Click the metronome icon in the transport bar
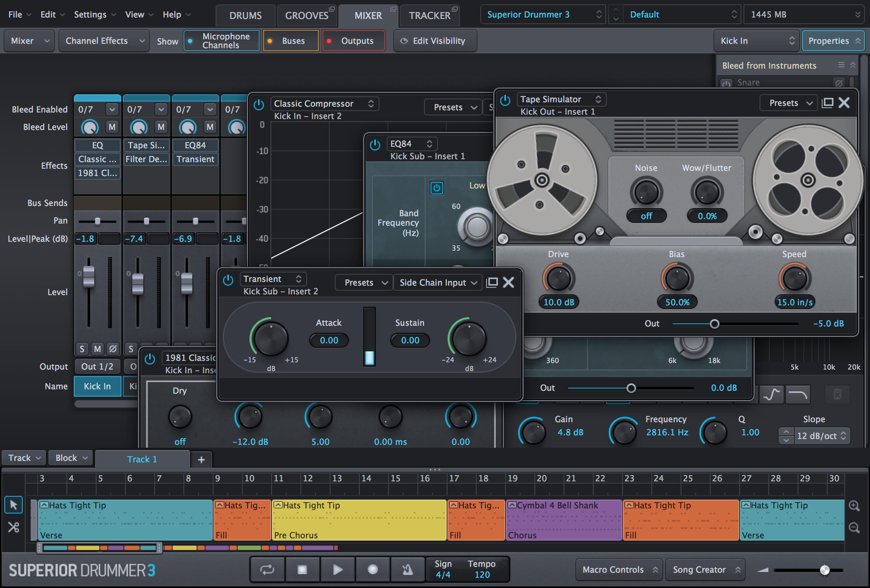 pos(407,569)
